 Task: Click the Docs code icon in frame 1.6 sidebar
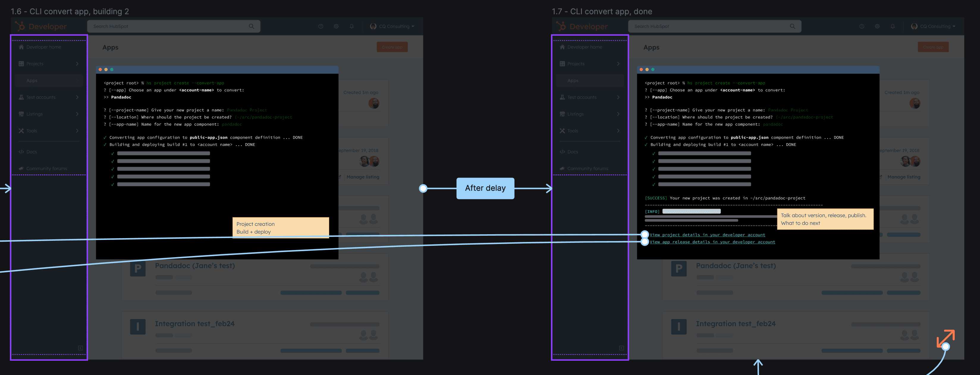click(21, 152)
